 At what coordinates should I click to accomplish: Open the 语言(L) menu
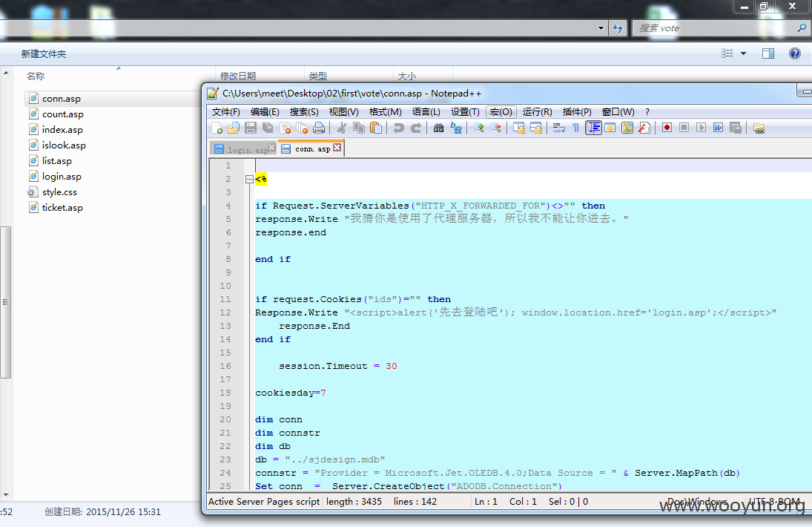pos(426,112)
